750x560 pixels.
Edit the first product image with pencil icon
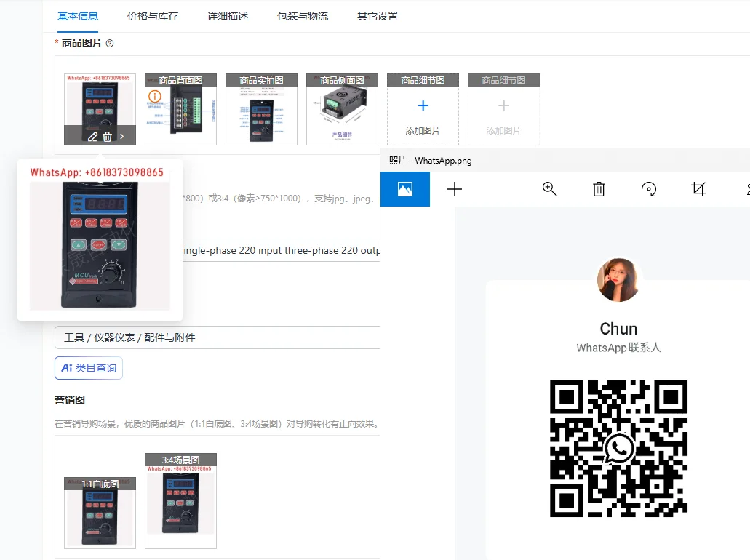pos(93,137)
